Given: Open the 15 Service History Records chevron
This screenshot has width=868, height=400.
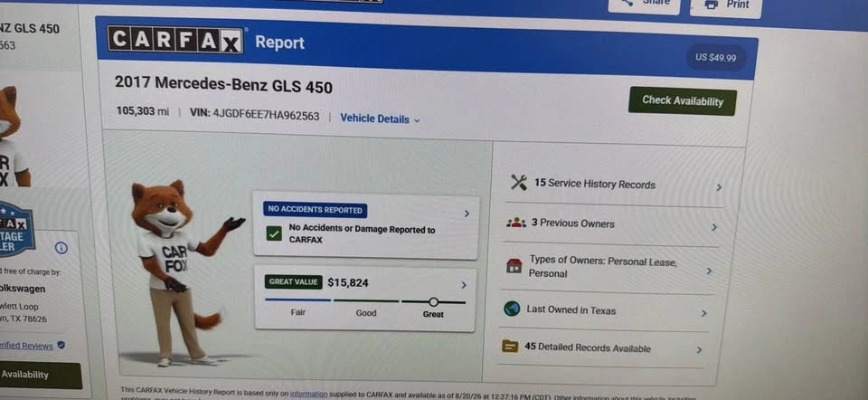Looking at the screenshot, I should (x=719, y=187).
